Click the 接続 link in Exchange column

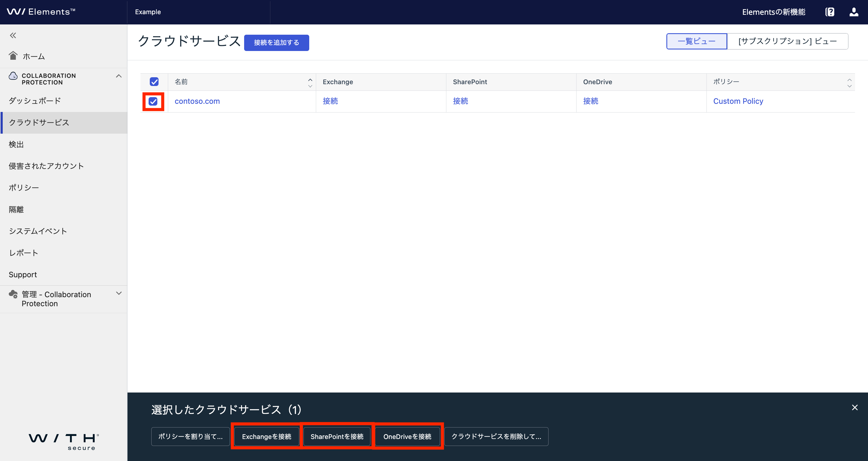tap(330, 101)
